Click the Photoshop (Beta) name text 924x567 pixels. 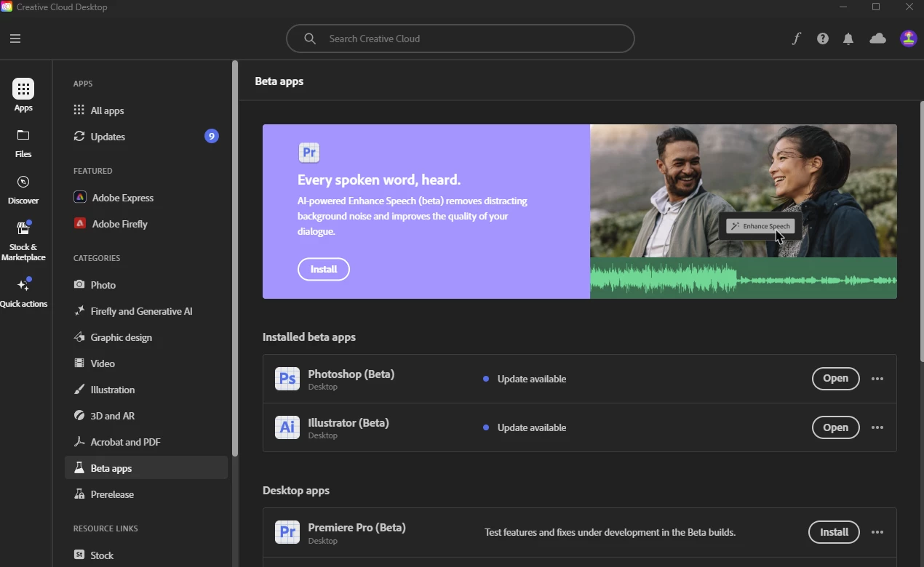click(x=351, y=374)
